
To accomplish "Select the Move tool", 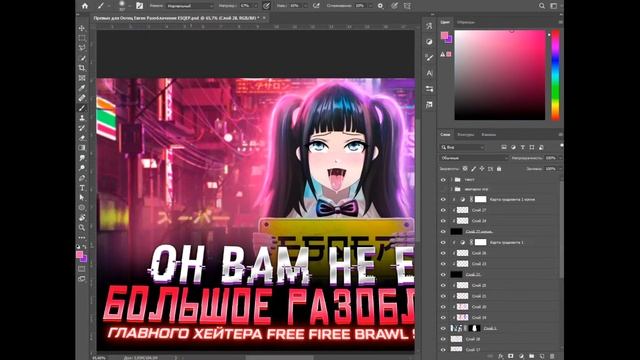I will click(82, 28).
